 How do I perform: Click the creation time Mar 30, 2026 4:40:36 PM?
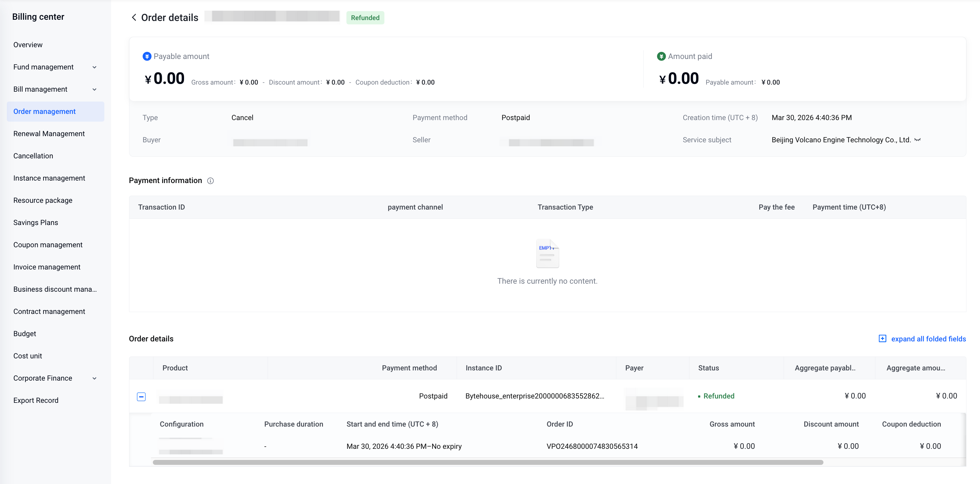[811, 118]
